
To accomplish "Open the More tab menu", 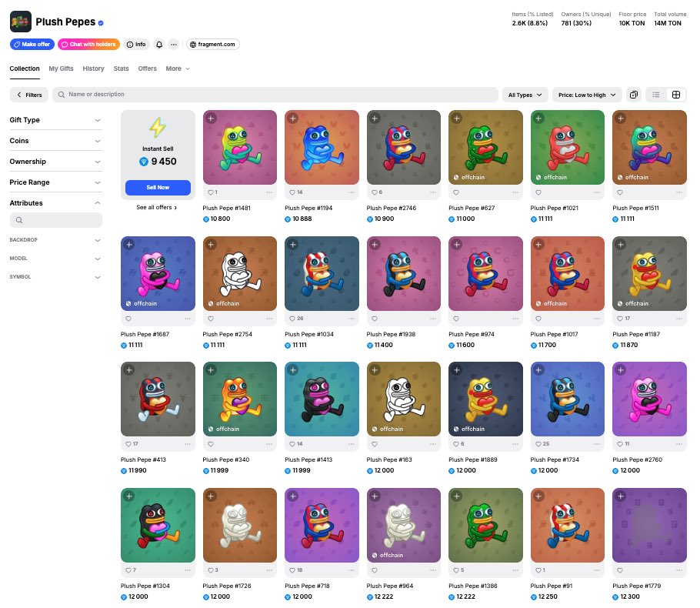I will (x=178, y=68).
